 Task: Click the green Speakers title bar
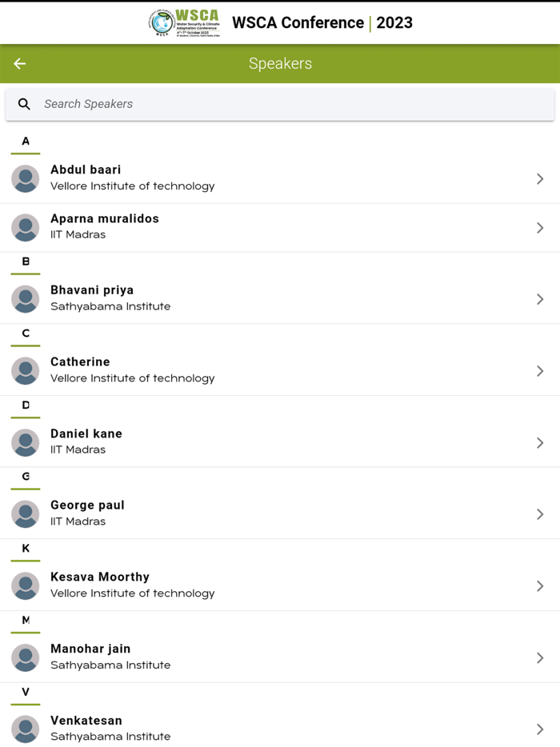280,63
